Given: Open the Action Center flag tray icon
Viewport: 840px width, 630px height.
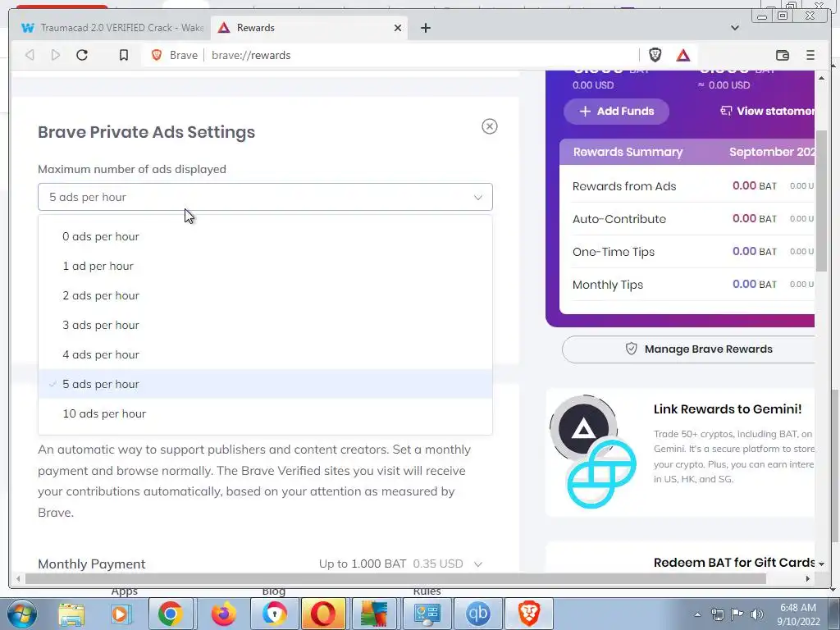Looking at the screenshot, I should [x=737, y=614].
